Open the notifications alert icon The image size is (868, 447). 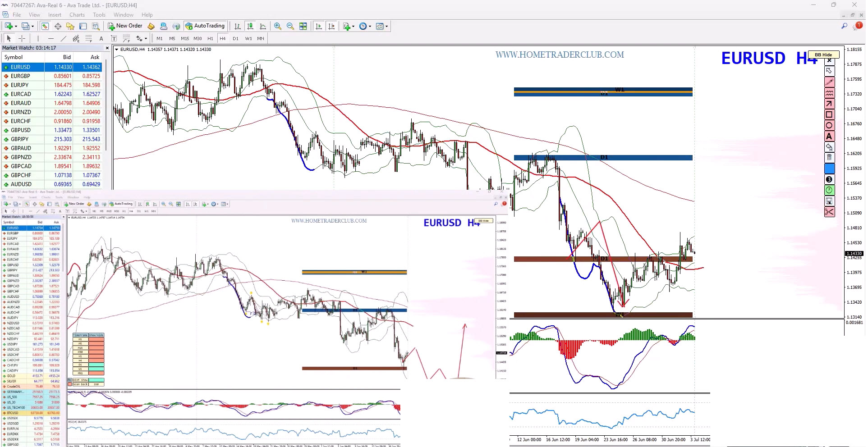857,26
